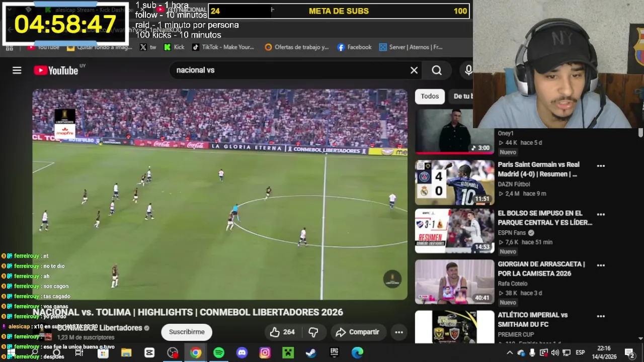644x362 pixels.
Task: Open options for 'EL BOLSO SE IMPUSO' video
Action: click(601, 214)
